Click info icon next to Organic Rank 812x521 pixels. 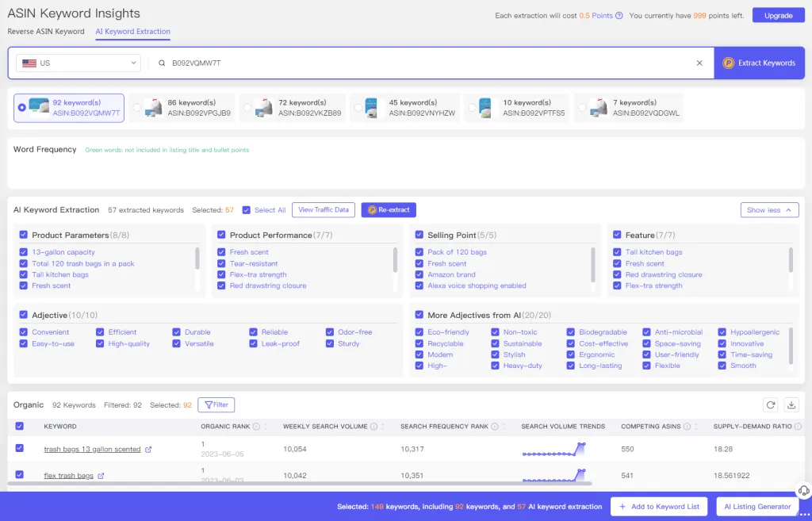[x=257, y=427]
